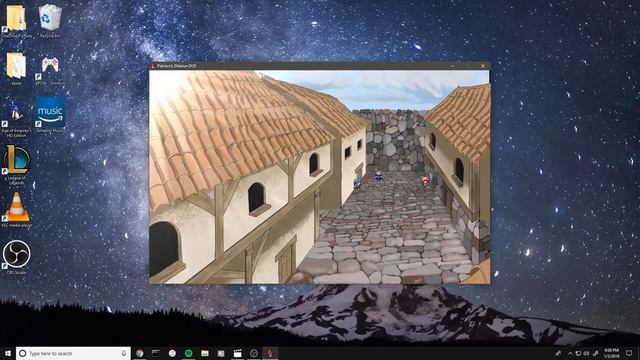The height and width of the screenshot is (360, 640).
Task: Open the People icon in system tray
Action: coord(558,353)
